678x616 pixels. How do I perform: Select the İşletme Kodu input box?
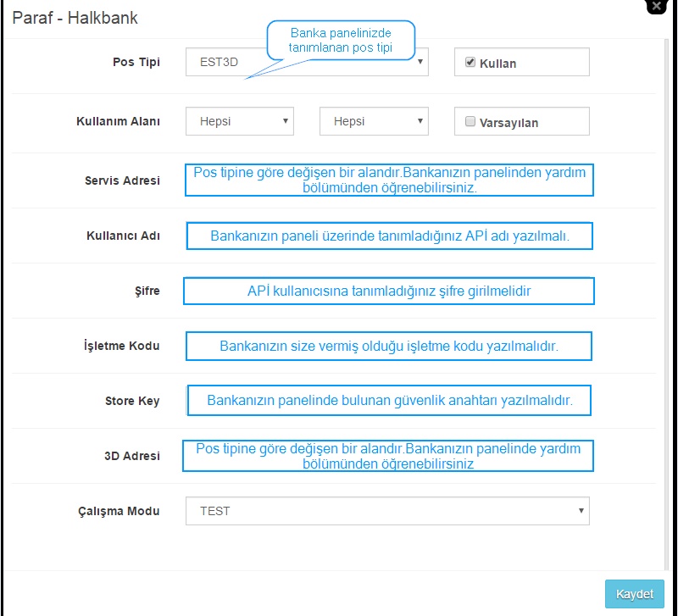(389, 346)
